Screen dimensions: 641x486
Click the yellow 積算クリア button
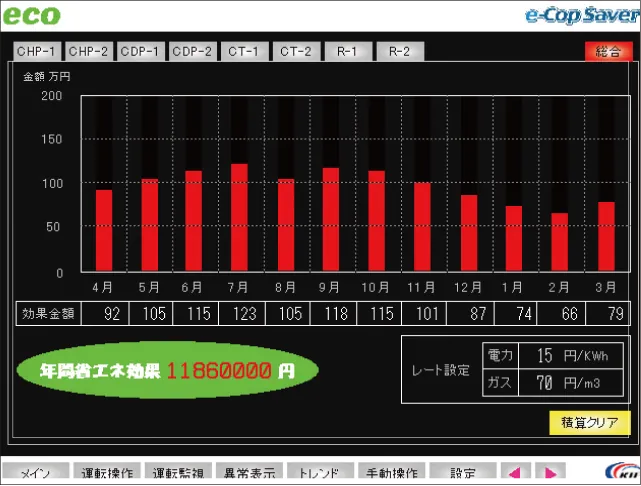[589, 423]
